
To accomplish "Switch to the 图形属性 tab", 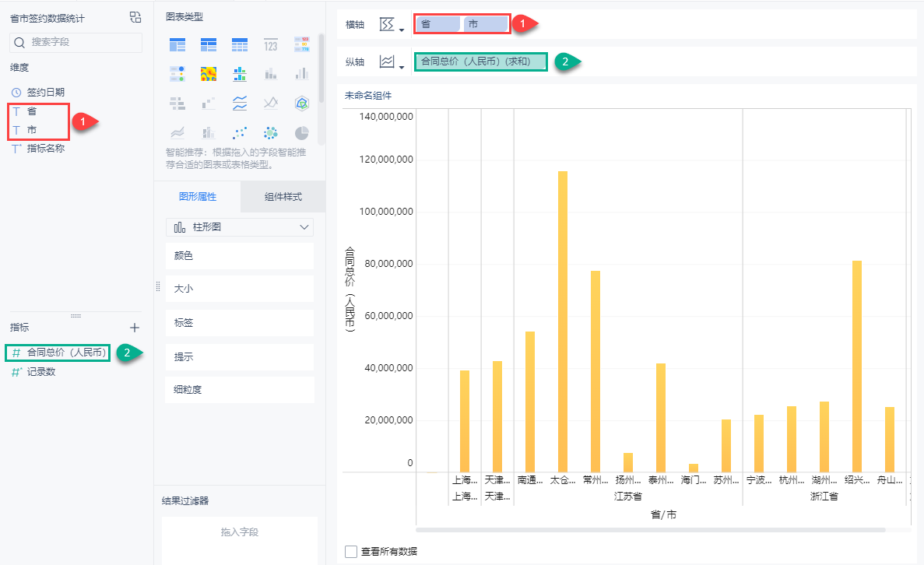I will pyautogui.click(x=198, y=197).
